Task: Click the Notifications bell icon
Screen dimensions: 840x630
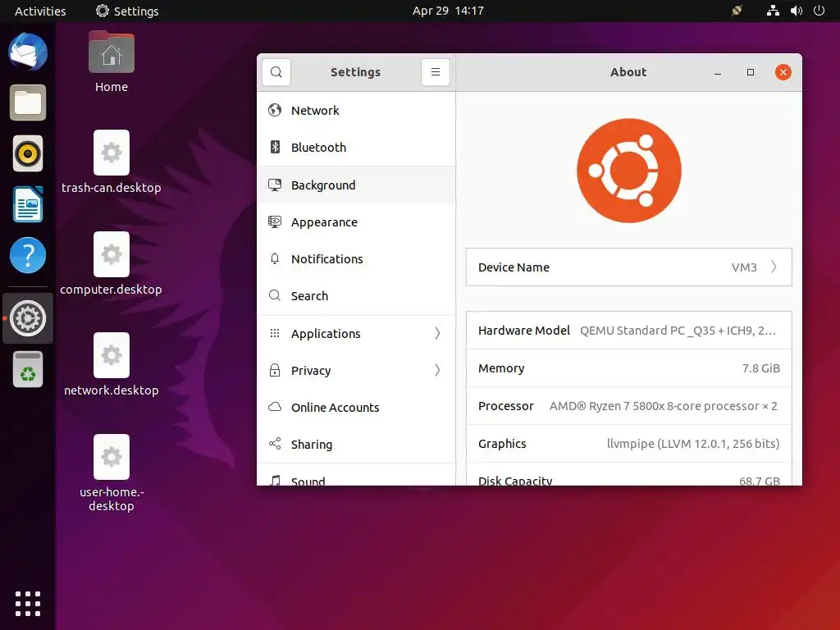Action: click(275, 258)
